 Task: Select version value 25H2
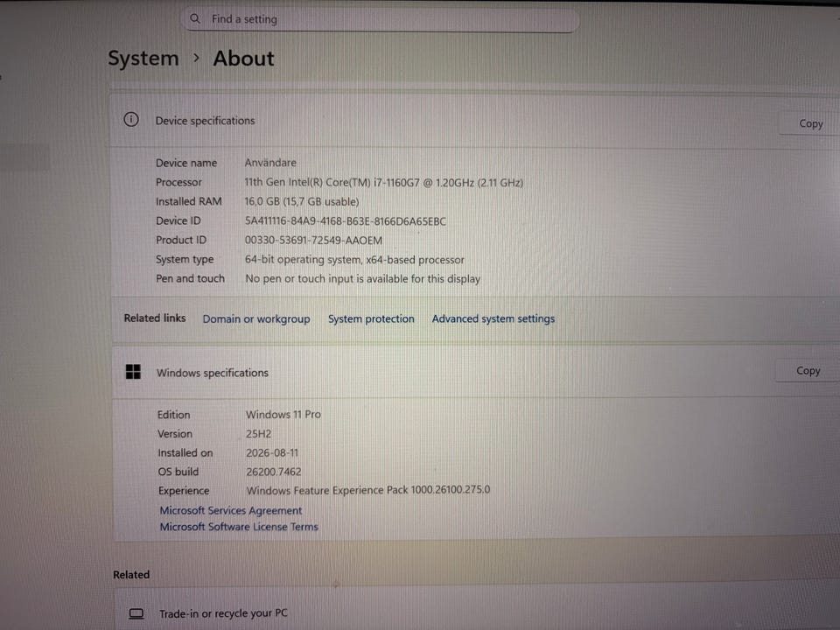(x=259, y=434)
